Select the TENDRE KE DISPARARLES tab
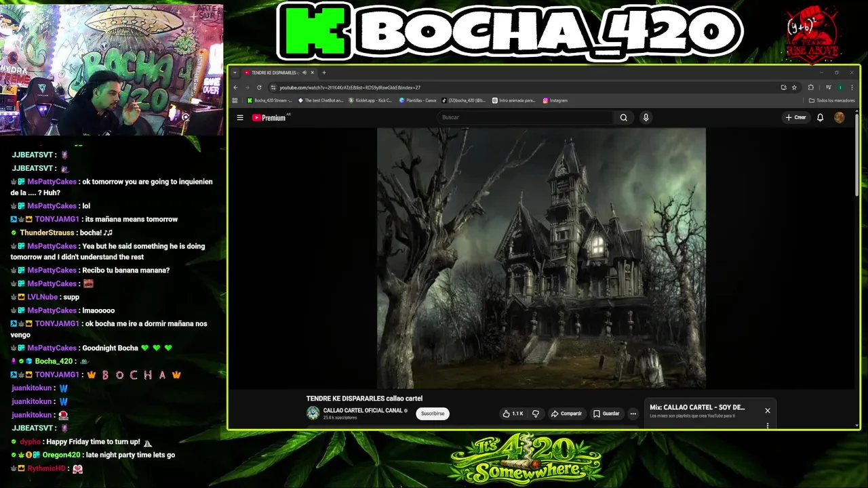Image resolution: width=868 pixels, height=488 pixels. [275, 73]
